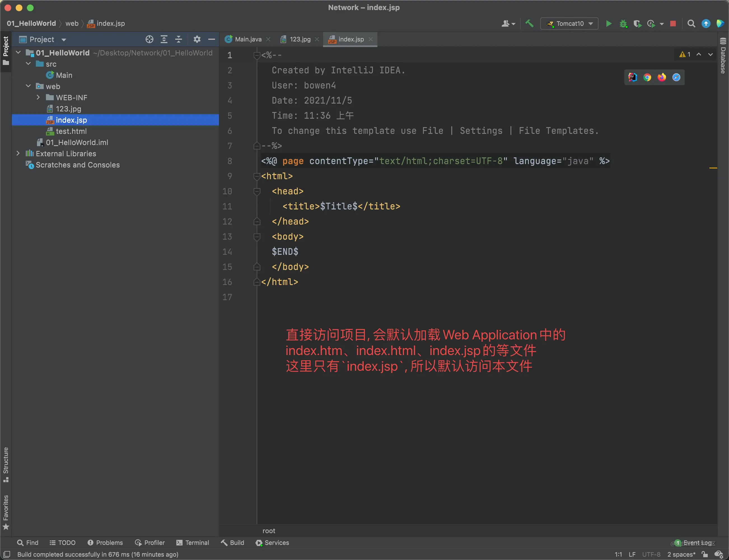Open the JetBrains toolbox icon

(720, 24)
